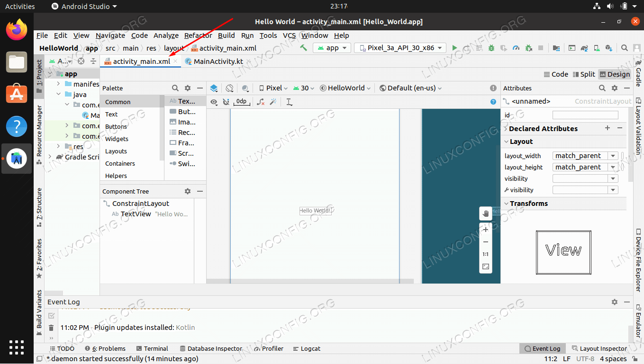The width and height of the screenshot is (644, 364).
Task: Open Event Log settings gear
Action: (615, 302)
